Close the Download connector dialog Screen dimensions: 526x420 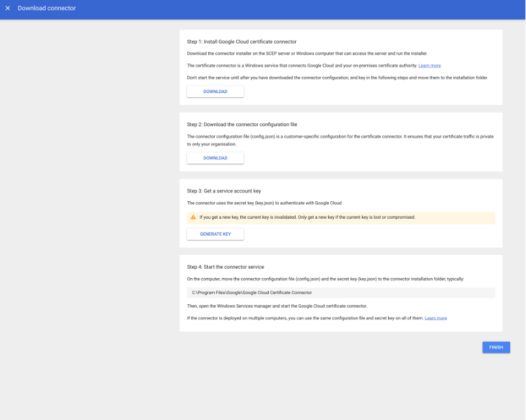[x=8, y=8]
